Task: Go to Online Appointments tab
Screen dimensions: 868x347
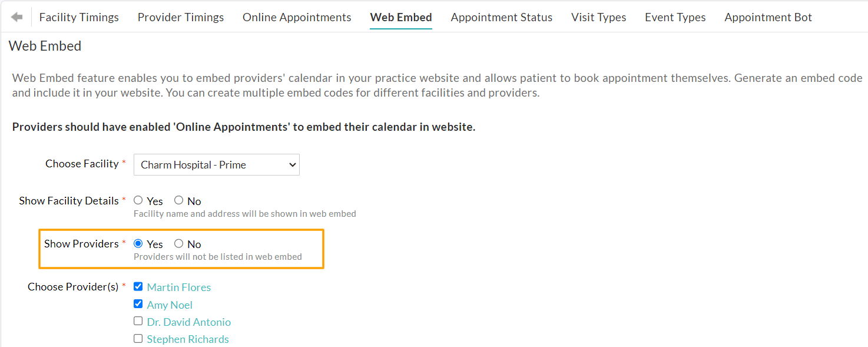Action: pos(297,18)
